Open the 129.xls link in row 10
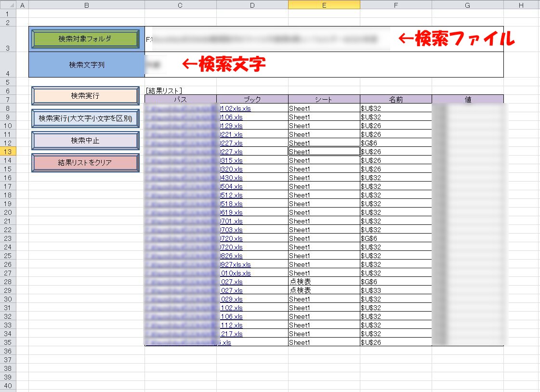Screen dimensions: 540x392 [231, 126]
